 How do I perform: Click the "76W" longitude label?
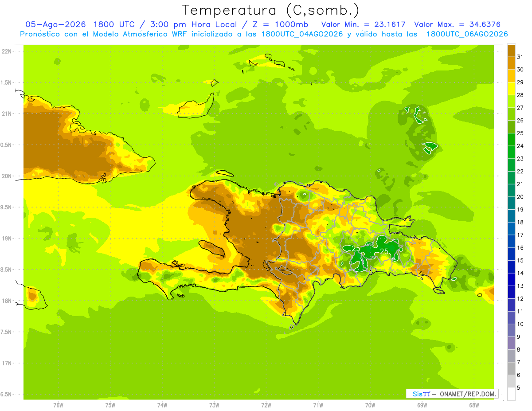click(58, 405)
